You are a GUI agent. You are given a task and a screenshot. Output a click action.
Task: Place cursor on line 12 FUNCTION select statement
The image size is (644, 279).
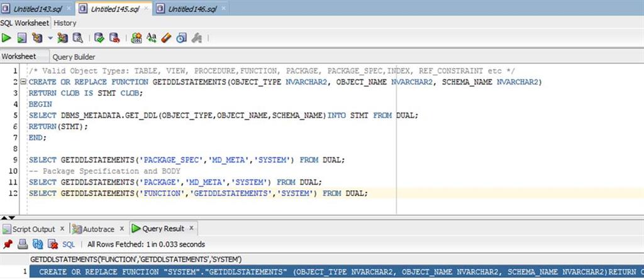[x=198, y=193]
